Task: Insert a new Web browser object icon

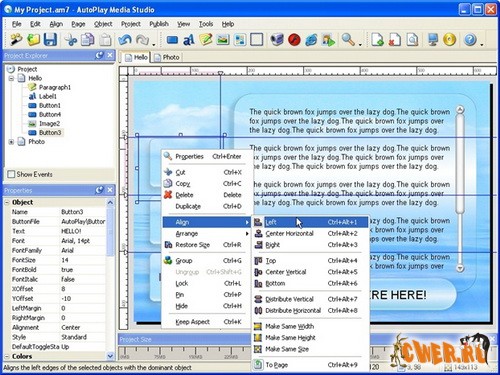Action: [311, 40]
